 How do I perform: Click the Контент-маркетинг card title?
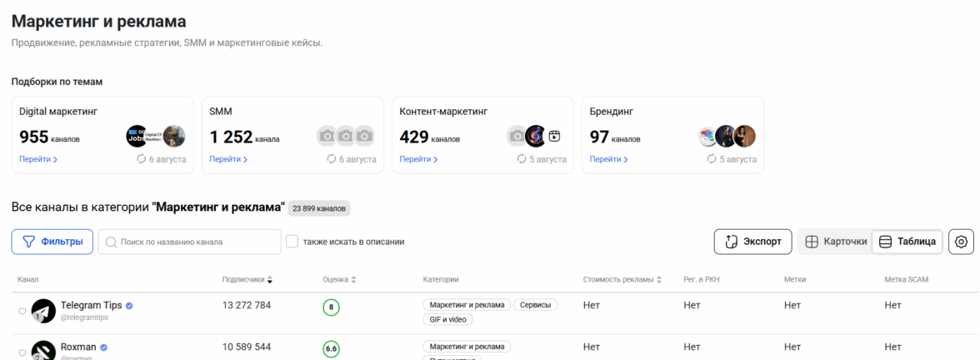tap(443, 112)
